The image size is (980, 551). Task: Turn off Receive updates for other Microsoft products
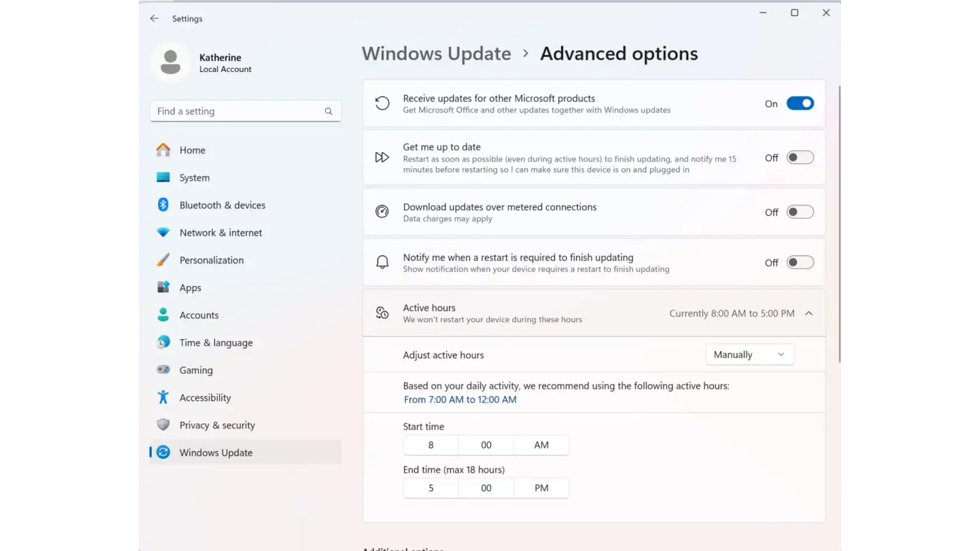coord(800,103)
